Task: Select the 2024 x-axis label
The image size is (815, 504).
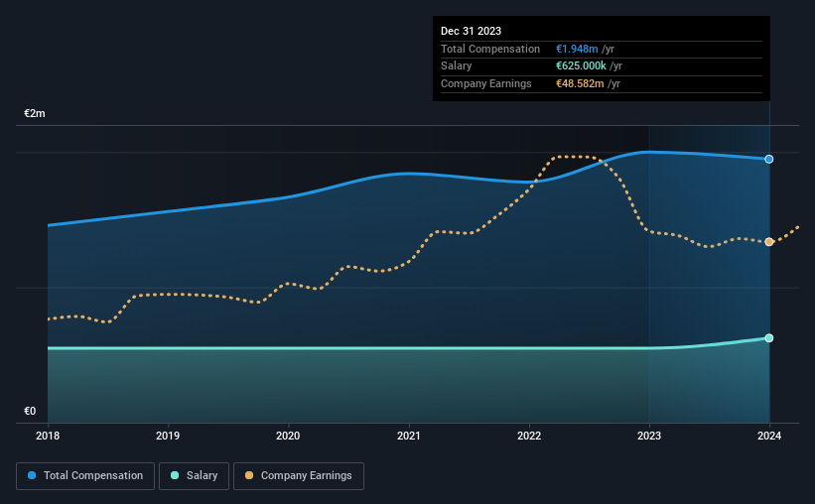Action: pyautogui.click(x=769, y=436)
